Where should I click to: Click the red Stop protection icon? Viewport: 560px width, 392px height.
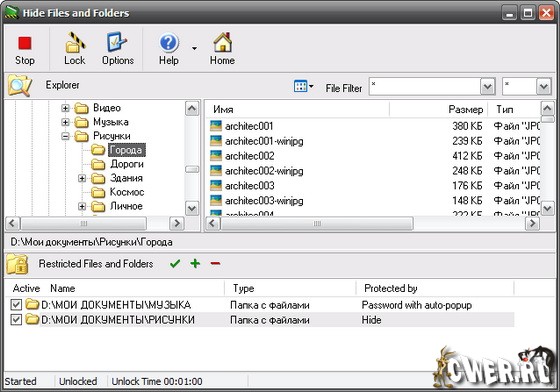coord(25,44)
